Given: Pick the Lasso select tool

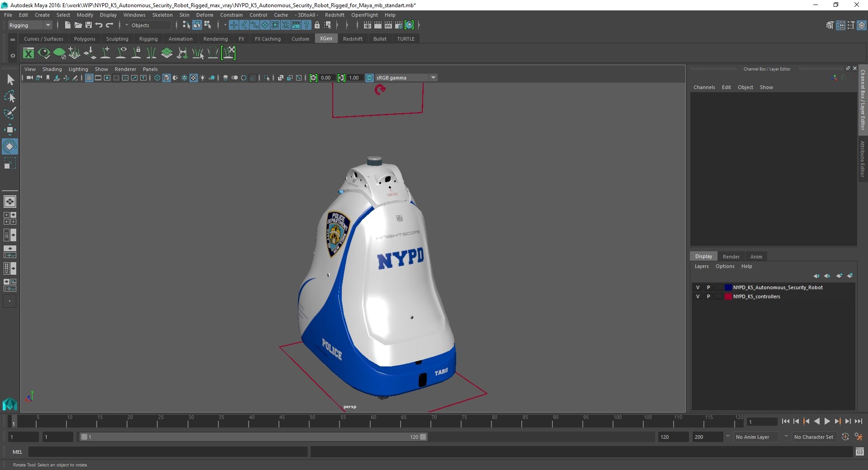Looking at the screenshot, I should tap(10, 97).
